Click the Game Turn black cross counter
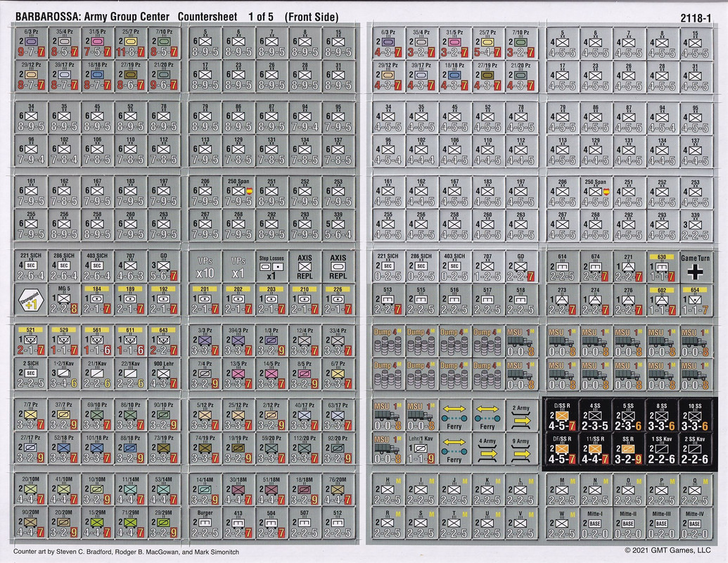Viewport: 728px width, 563px height. click(x=695, y=267)
